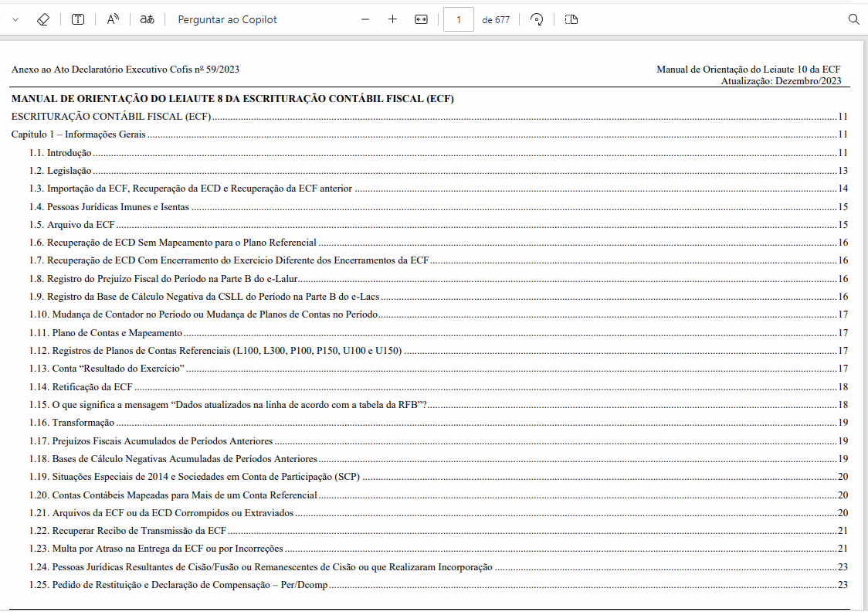The image size is (868, 612).
Task: Open '1.17. Prejuízos Fiscais Acumulados' entry
Action: 439,441
